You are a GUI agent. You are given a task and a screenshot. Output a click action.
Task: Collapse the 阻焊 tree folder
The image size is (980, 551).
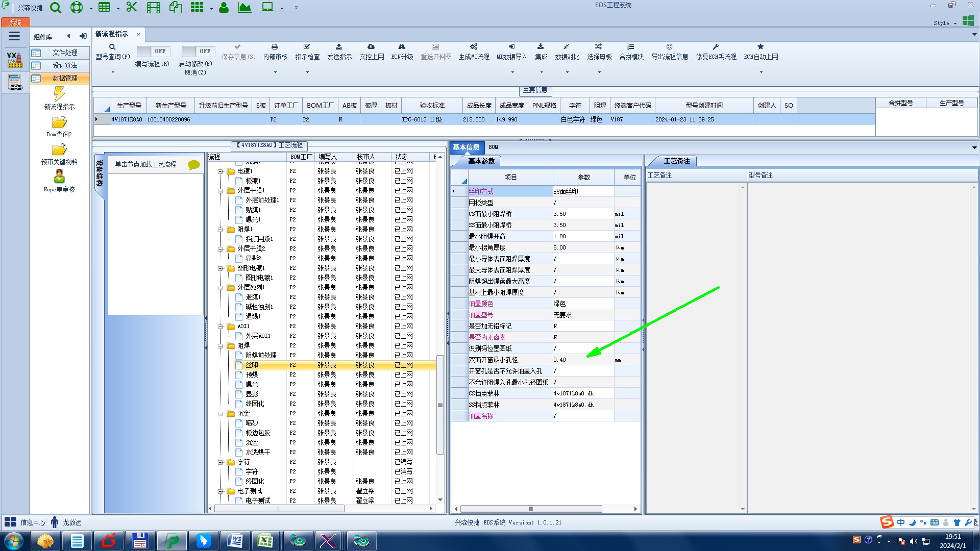[x=220, y=346]
